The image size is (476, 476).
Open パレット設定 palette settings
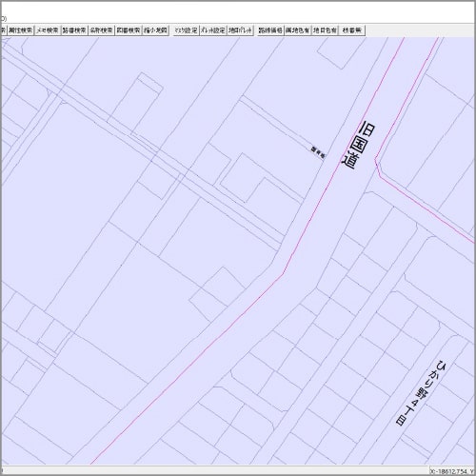click(213, 30)
